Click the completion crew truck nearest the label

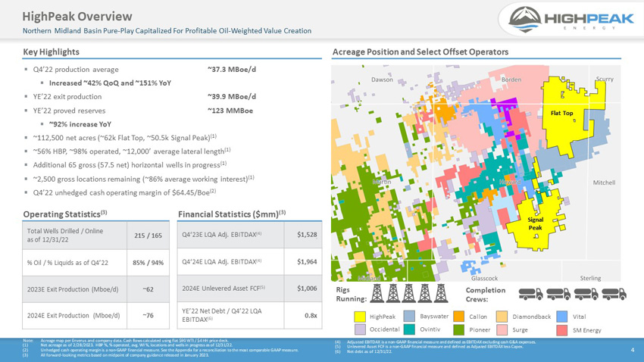(530, 293)
